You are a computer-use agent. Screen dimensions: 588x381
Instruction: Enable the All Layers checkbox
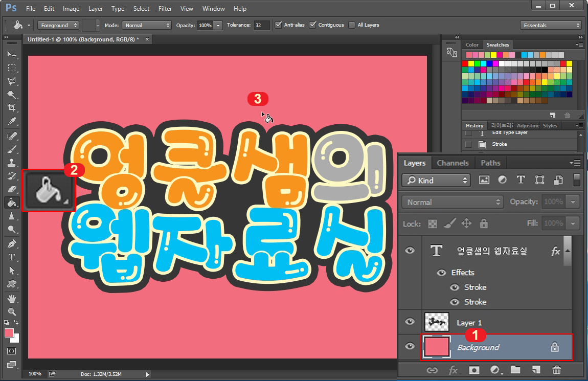pyautogui.click(x=352, y=25)
